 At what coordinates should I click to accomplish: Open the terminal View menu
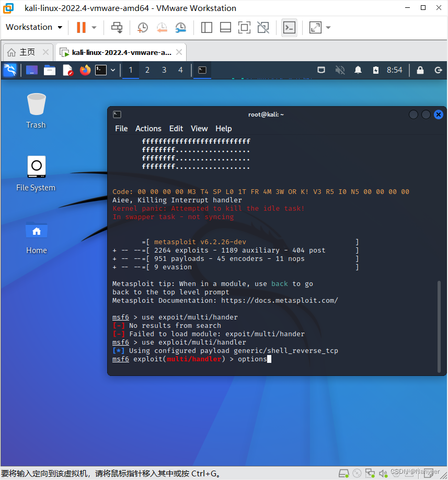point(199,129)
